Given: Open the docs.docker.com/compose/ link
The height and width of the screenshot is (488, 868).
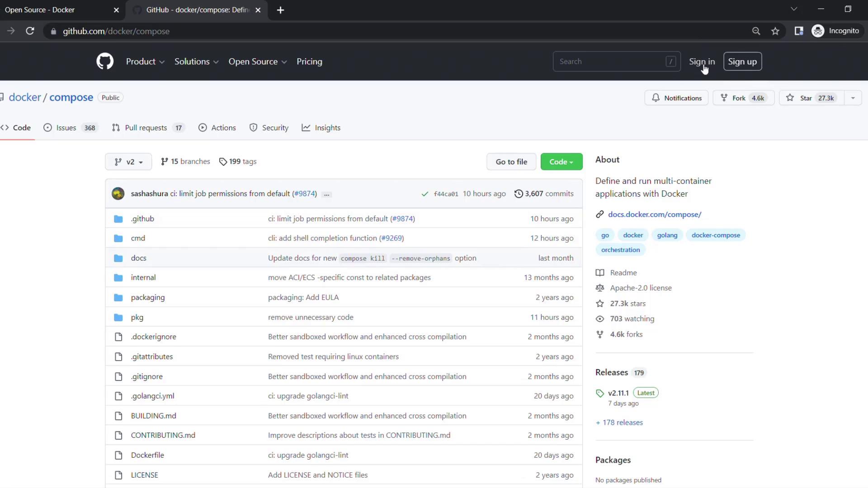Looking at the screenshot, I should point(654,214).
